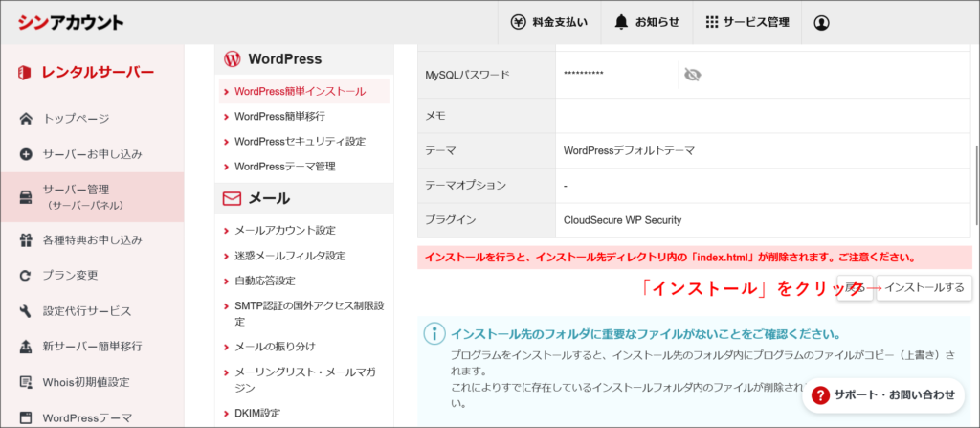This screenshot has height=428, width=980.
Task: Click the plus circle icon beside サーバーお申し込み
Action: [x=26, y=154]
